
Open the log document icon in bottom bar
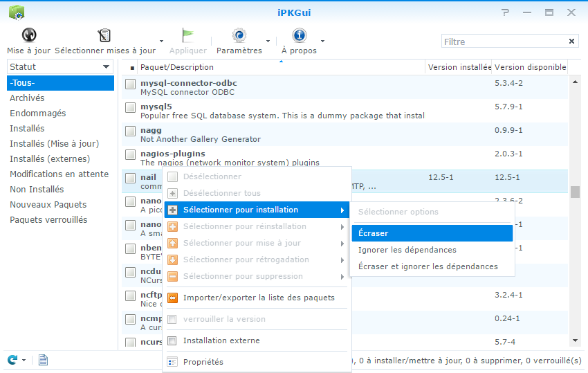43,361
